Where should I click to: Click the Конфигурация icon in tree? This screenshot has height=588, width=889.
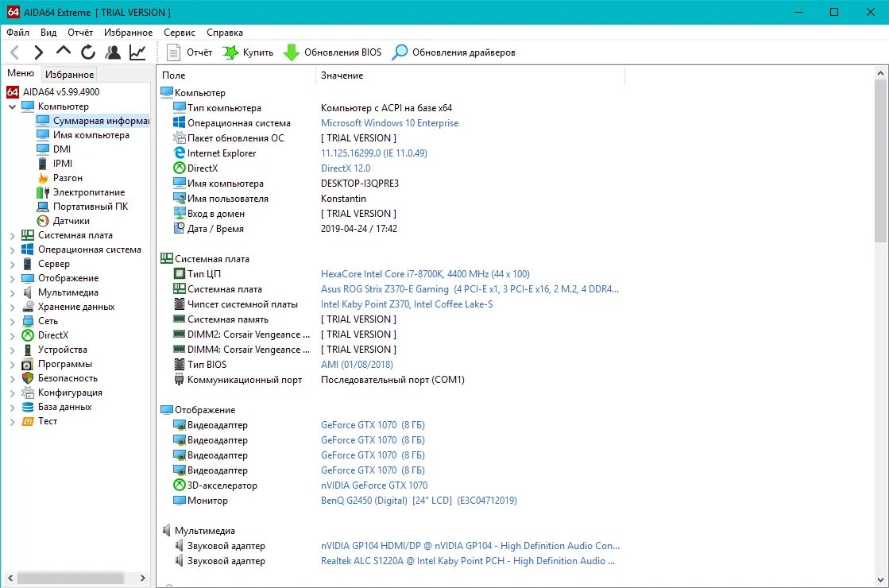pyautogui.click(x=27, y=393)
